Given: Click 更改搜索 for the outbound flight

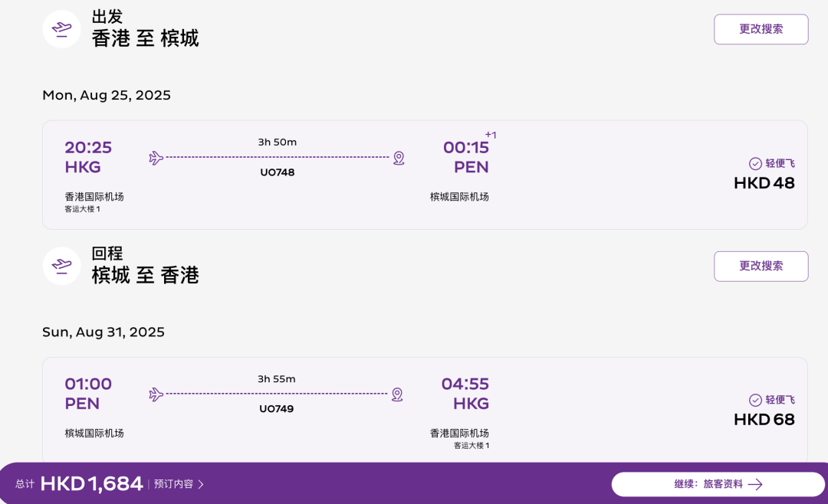Looking at the screenshot, I should (x=761, y=29).
